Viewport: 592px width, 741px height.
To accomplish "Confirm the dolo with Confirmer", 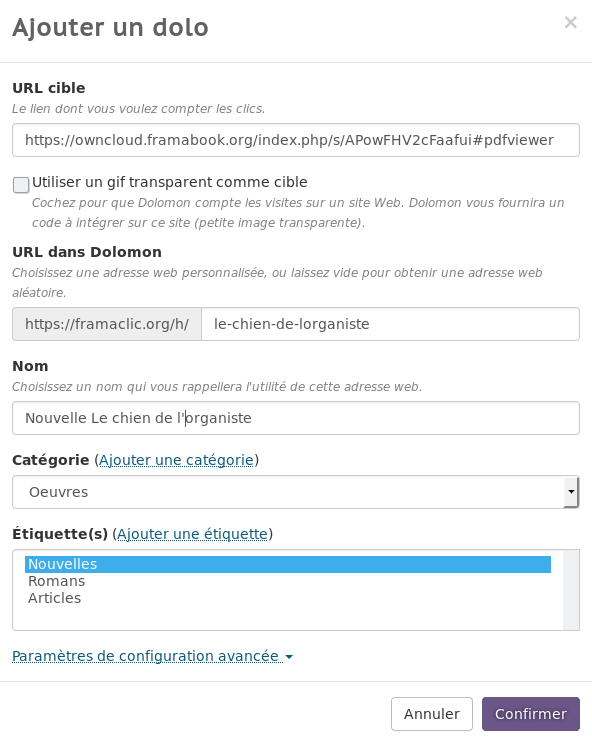I will tap(531, 714).
